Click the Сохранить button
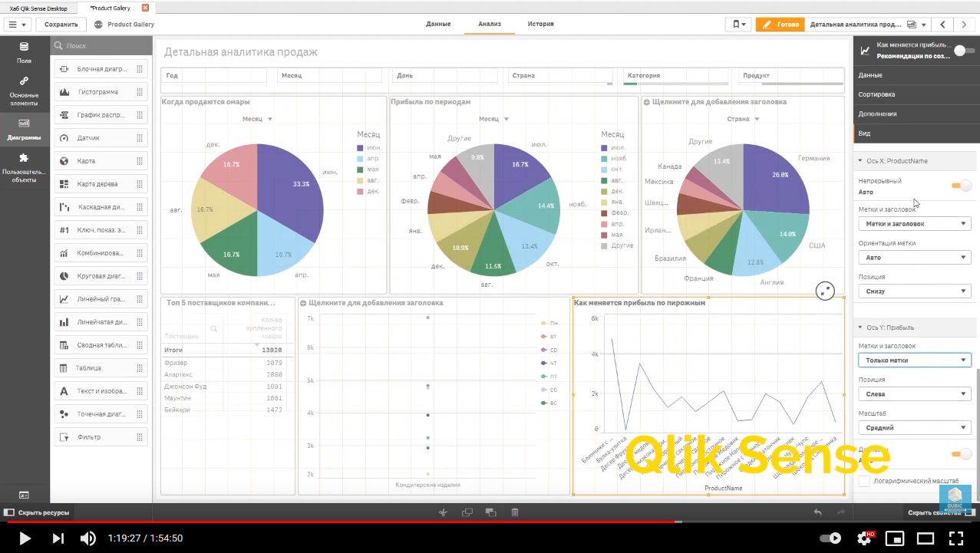Viewport: 980px width, 553px height. pyautogui.click(x=61, y=25)
